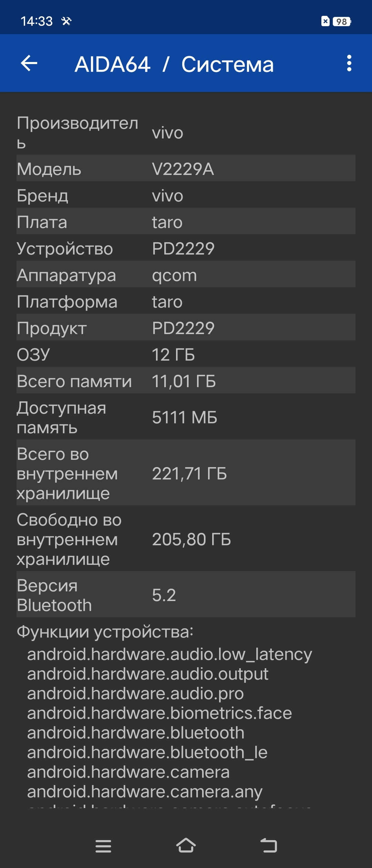Select the Доступная память 5111 МБ row

pos(186,417)
